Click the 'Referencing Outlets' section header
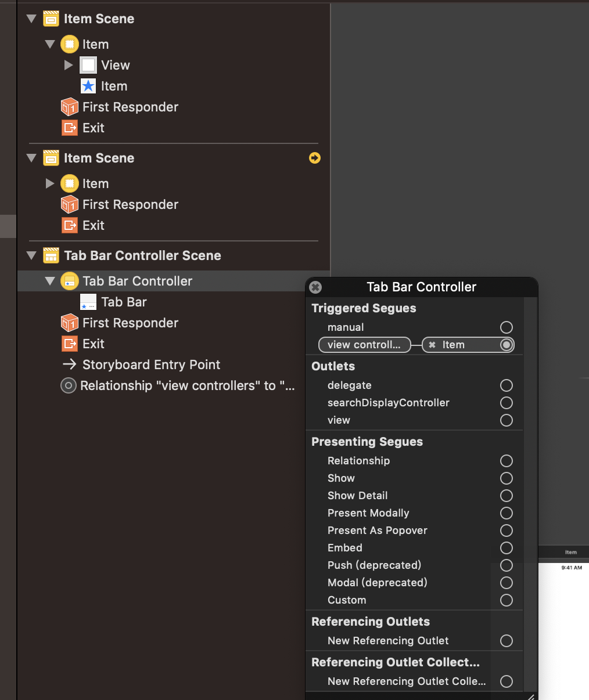Image resolution: width=589 pixels, height=700 pixels. coord(371,622)
